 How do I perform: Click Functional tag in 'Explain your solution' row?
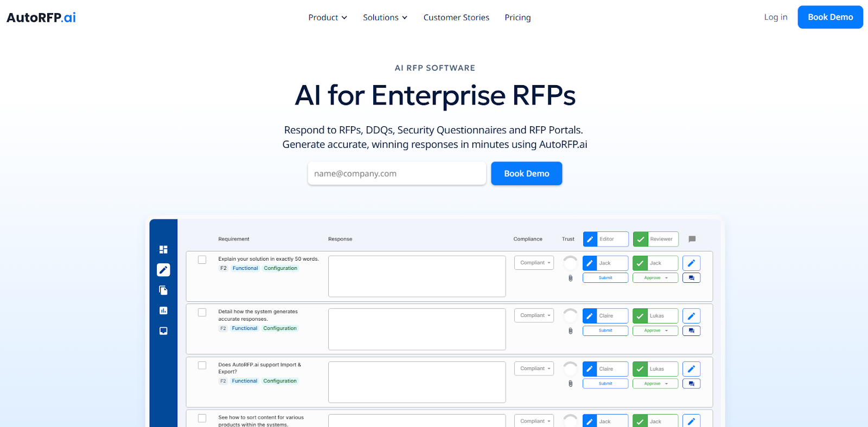[245, 268]
